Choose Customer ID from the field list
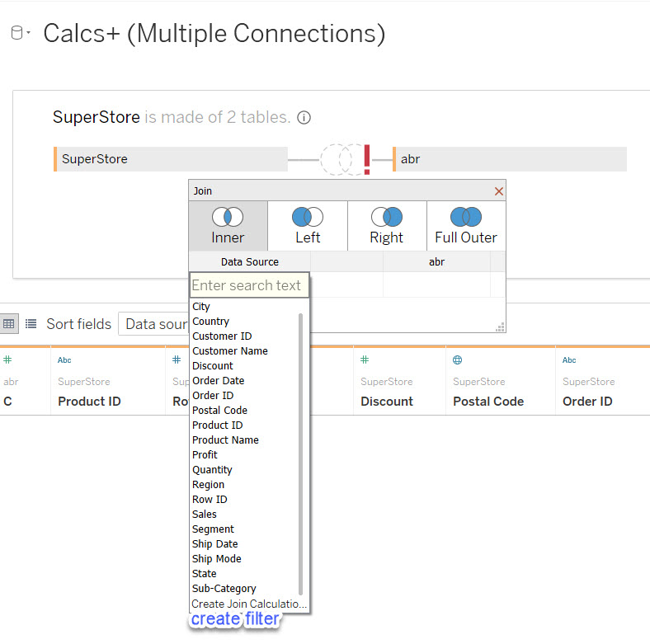This screenshot has width=650, height=644. point(222,336)
